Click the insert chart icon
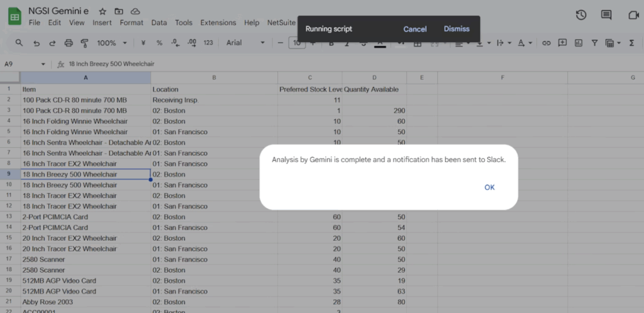 (x=579, y=43)
